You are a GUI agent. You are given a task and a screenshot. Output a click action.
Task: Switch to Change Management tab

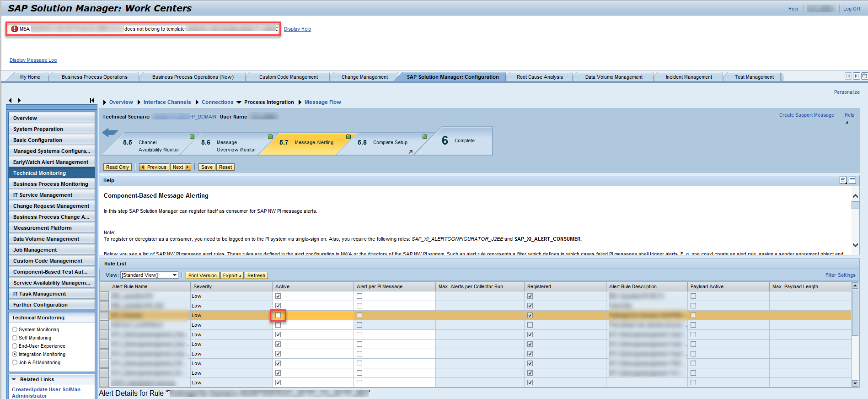tap(364, 77)
